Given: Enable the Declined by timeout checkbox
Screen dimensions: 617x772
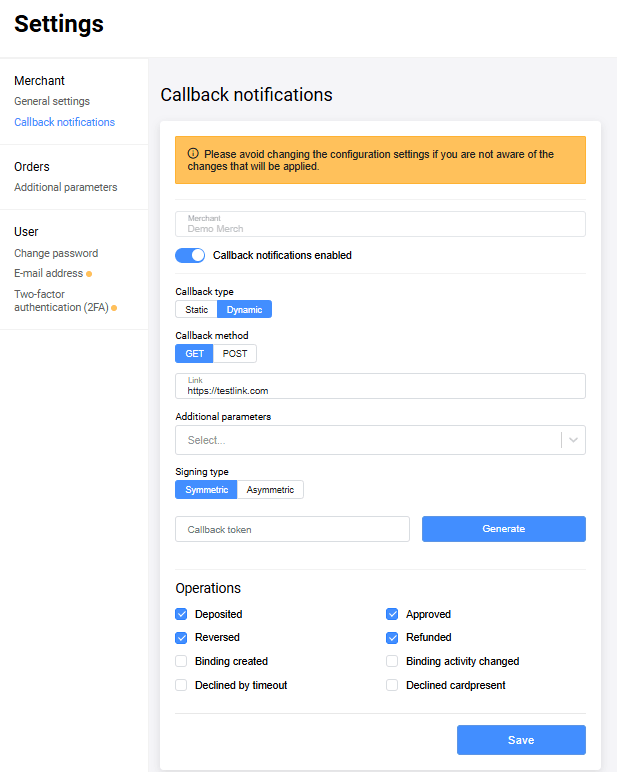Looking at the screenshot, I should point(181,685).
